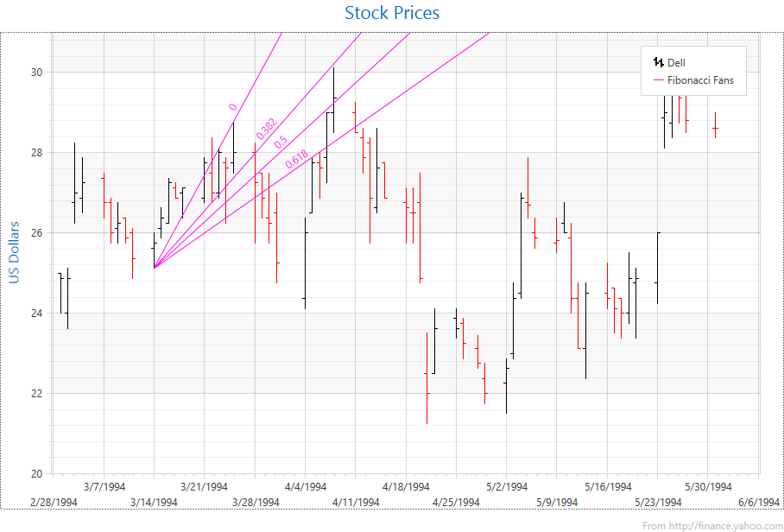Click the 28 value on Y axis

(38, 153)
